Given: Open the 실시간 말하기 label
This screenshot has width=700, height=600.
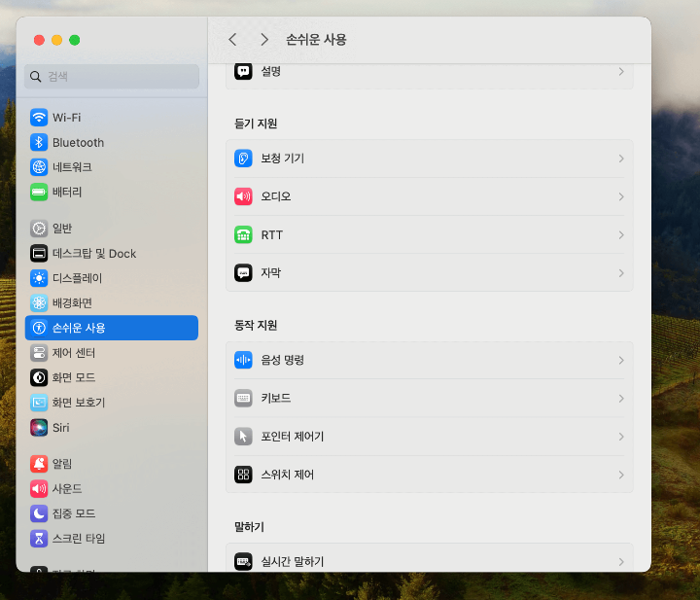Looking at the screenshot, I should click(x=293, y=562).
